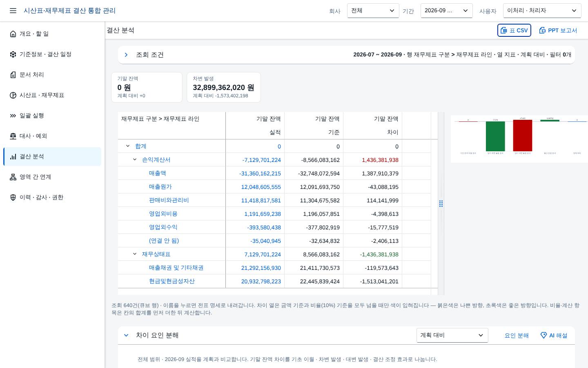Go to 개요 · 할 일 menu
This screenshot has width=588, height=368.
click(52, 34)
